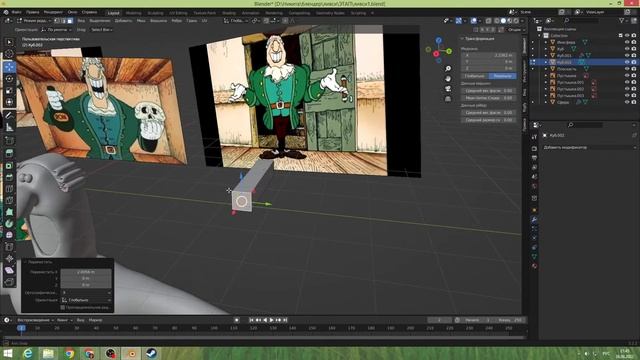The image size is (640, 360).
Task: Hide Куб.002 with its eye icon
Action: (627, 62)
